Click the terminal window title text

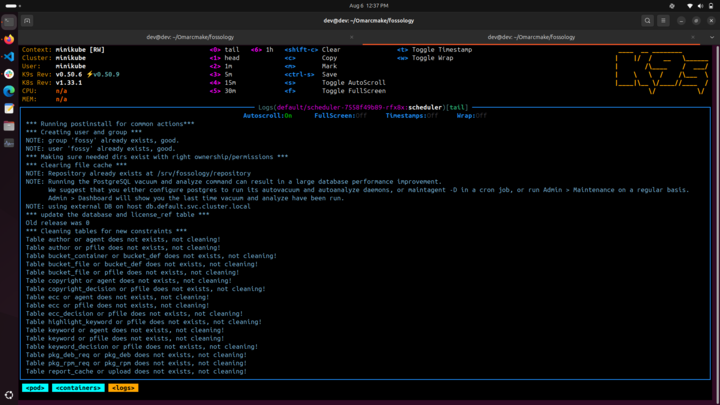(x=369, y=21)
